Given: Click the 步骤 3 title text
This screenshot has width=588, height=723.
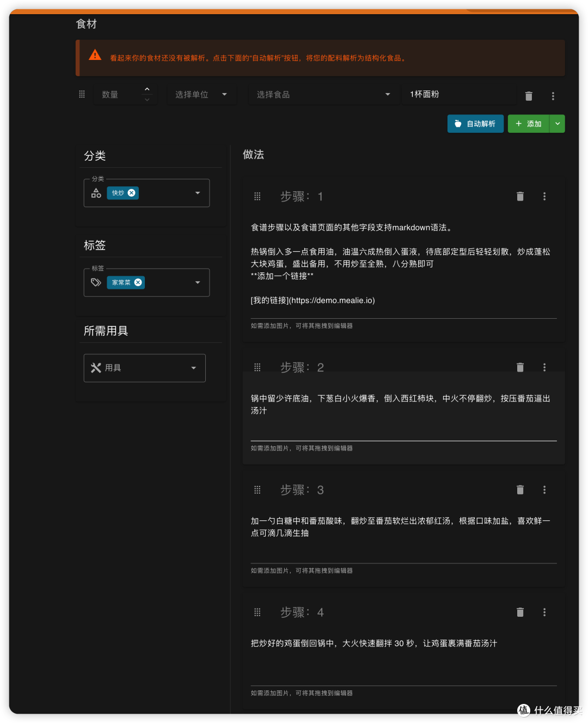Looking at the screenshot, I should click(302, 490).
